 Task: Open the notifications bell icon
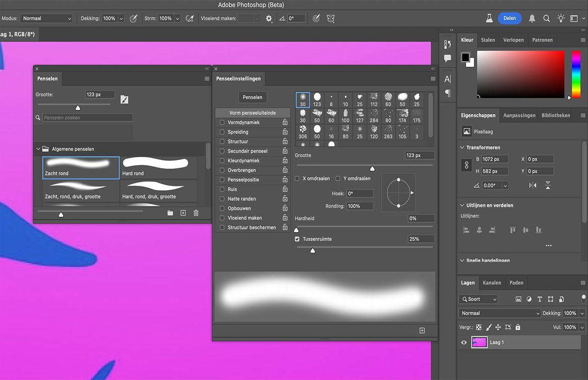coord(532,19)
